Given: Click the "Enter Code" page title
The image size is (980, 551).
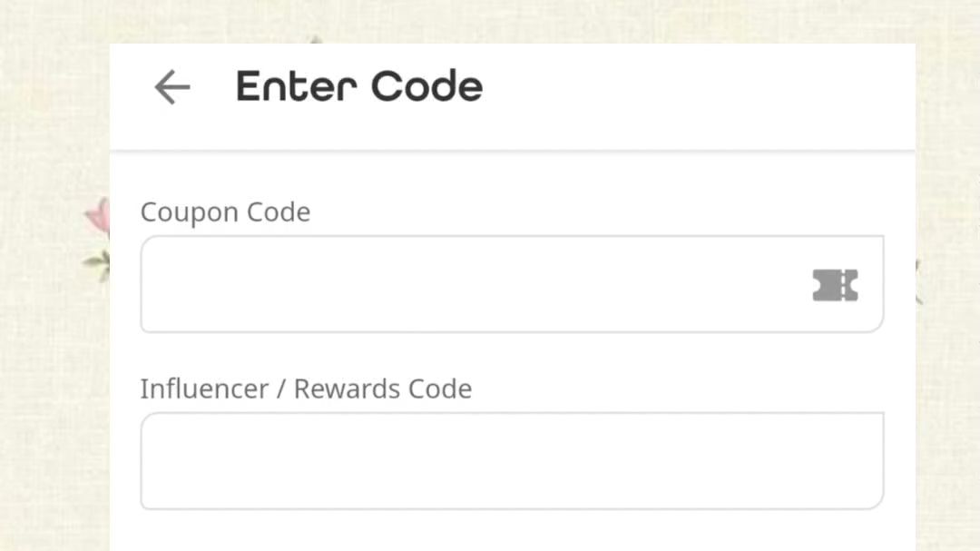Looking at the screenshot, I should coord(359,87).
